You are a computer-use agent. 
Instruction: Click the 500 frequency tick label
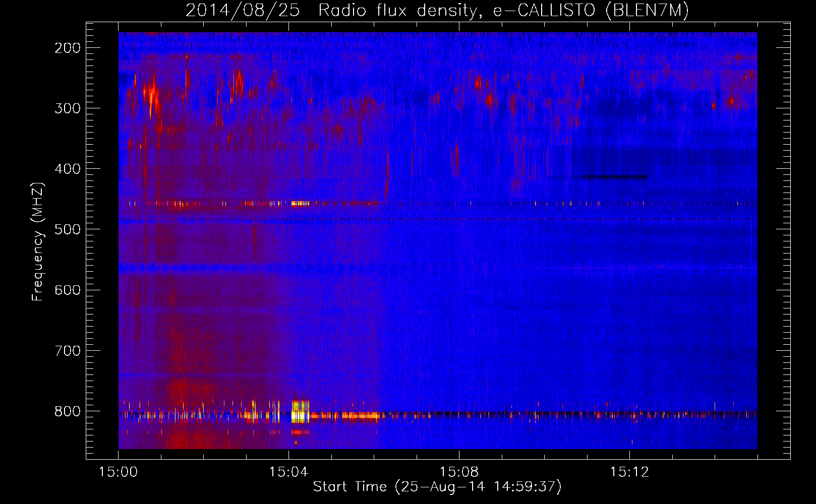click(x=68, y=229)
